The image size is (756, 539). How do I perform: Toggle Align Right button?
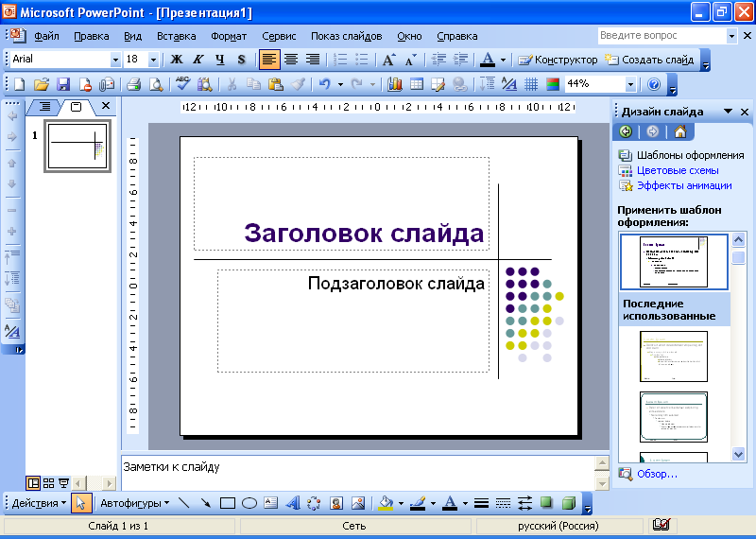pos(313,60)
